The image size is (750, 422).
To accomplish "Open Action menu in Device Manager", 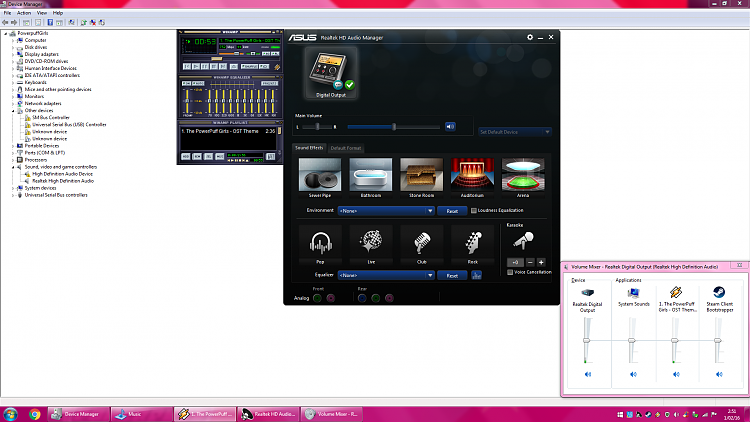I will pos(24,13).
